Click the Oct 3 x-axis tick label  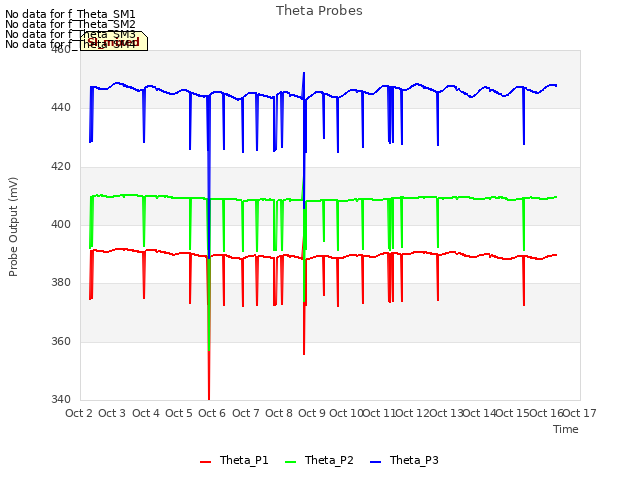point(112,413)
